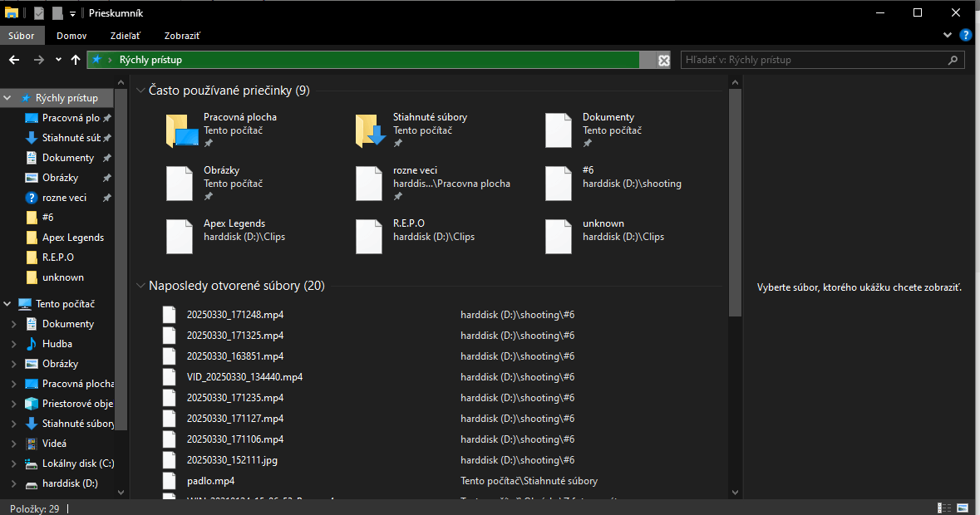Screen dimensions: 980x515
Task: Open the quick access toolbar customize dropdown
Action: click(72, 13)
